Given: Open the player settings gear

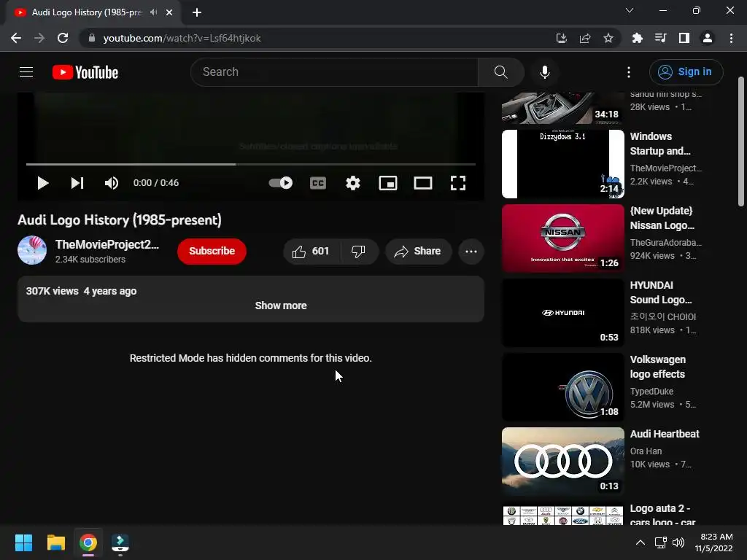Looking at the screenshot, I should coord(353,183).
